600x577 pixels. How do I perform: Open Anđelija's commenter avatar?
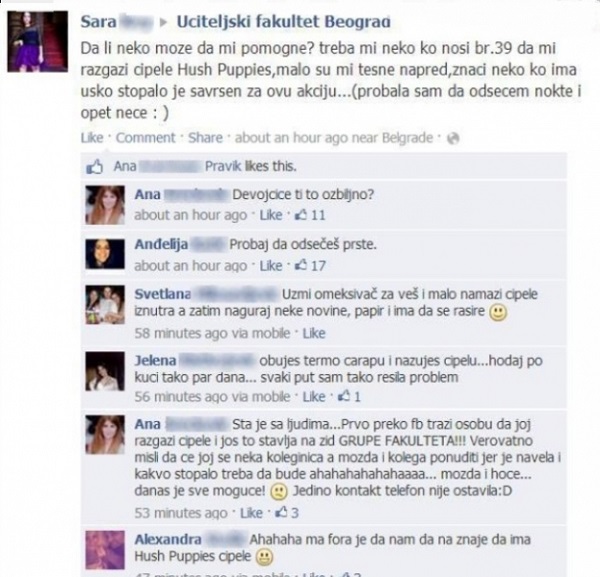(105, 254)
